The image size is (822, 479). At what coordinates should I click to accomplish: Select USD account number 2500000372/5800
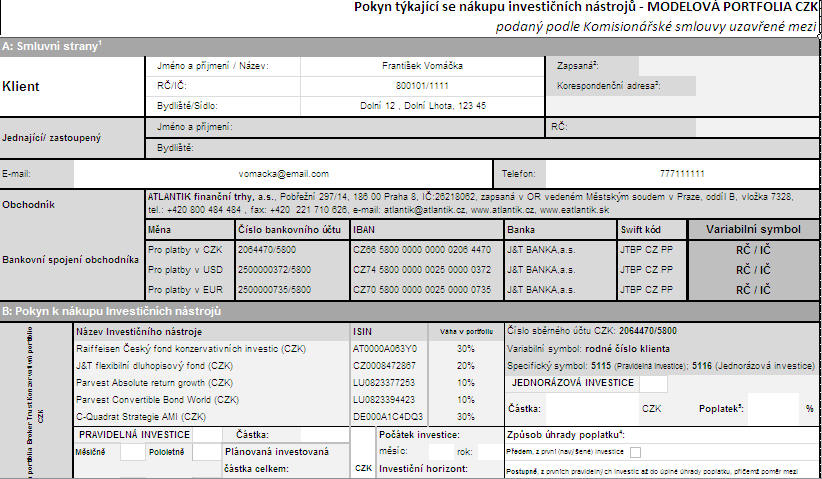point(292,270)
